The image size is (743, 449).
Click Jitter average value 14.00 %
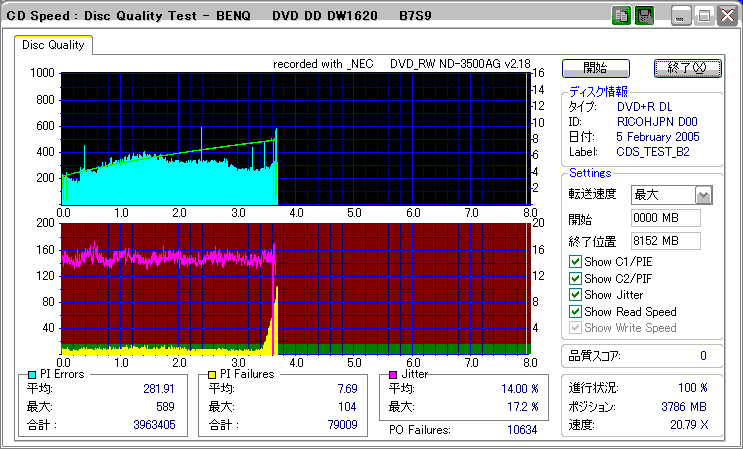point(520,389)
